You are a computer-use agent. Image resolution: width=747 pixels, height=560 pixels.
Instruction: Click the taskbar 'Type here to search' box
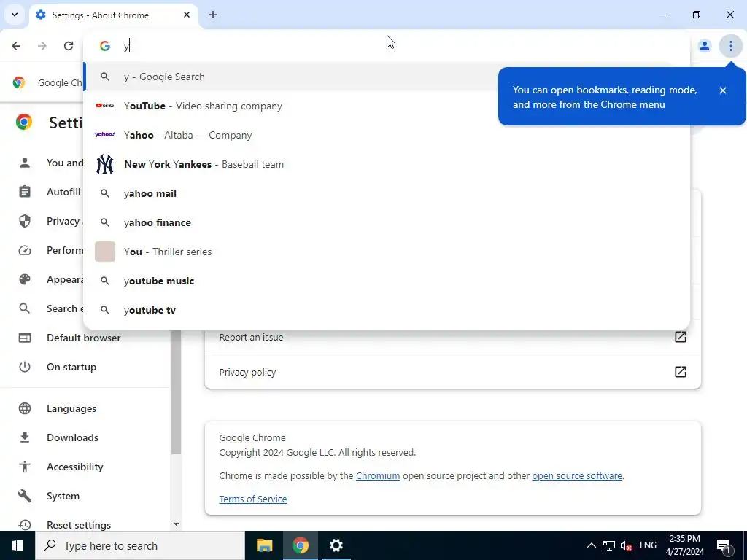[x=140, y=545]
